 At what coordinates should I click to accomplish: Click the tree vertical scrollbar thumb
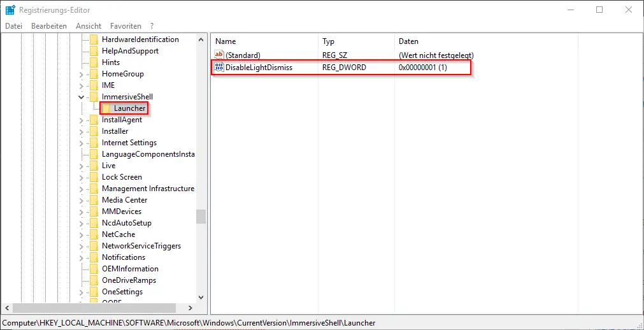(x=201, y=217)
